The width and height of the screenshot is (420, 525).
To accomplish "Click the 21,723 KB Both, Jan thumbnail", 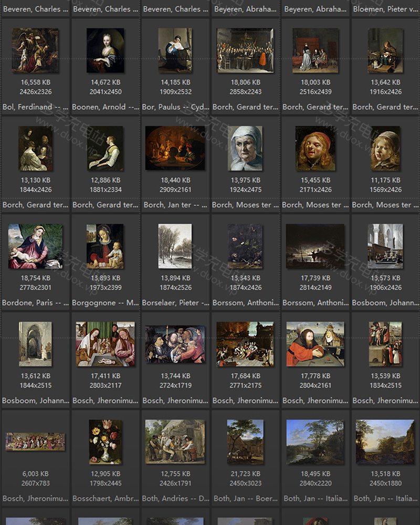I will pos(245,442).
